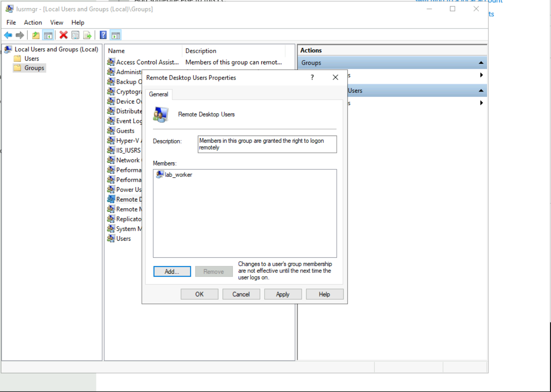
Task: Click the Up one level folder icon
Action: 36,35
